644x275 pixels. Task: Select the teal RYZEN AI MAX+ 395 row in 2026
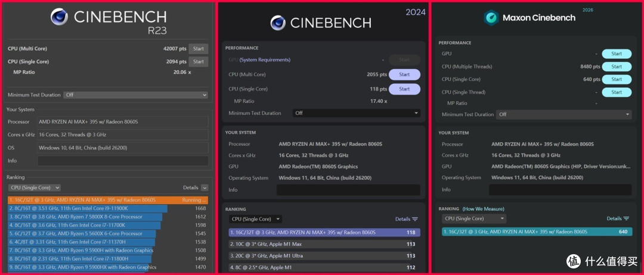tap(537, 232)
